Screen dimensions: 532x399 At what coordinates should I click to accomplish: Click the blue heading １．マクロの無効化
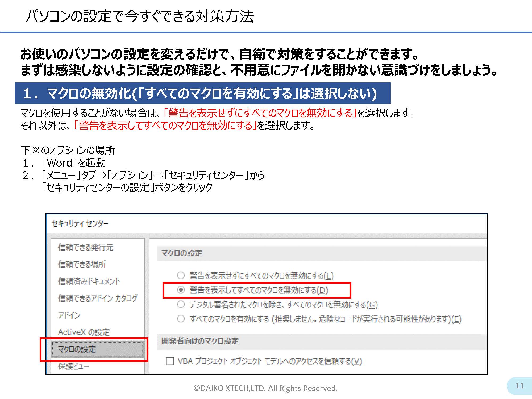coord(203,93)
